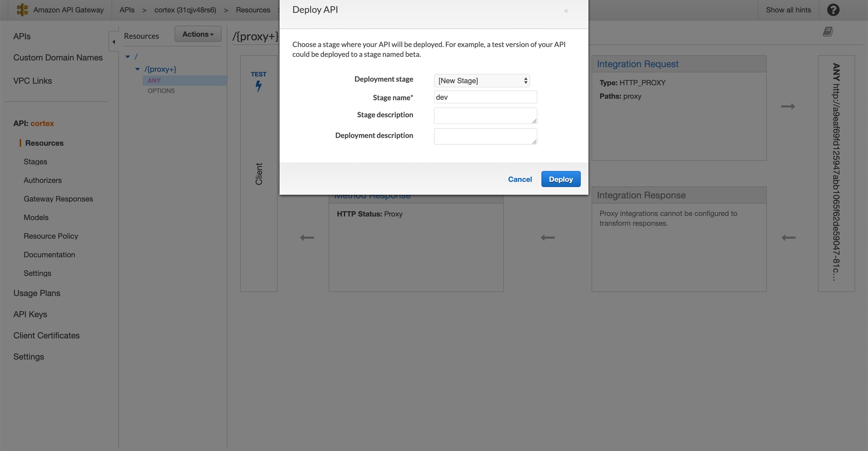Click Show all hints

789,10
